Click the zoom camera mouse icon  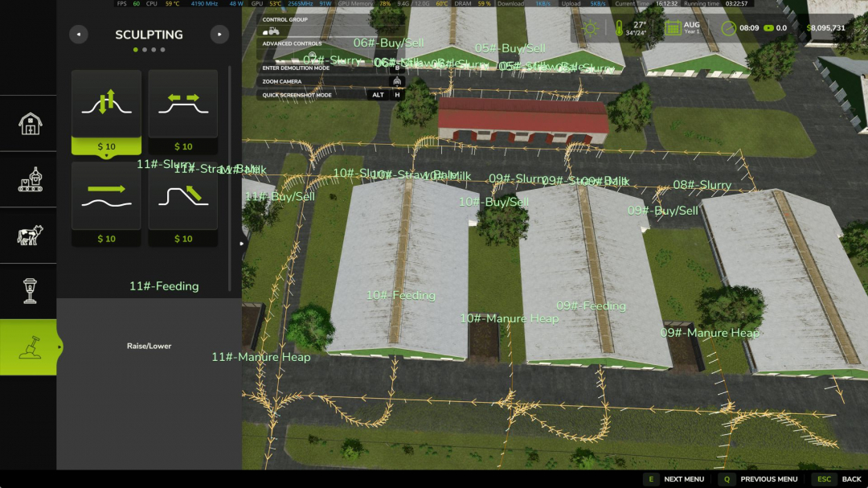point(397,81)
